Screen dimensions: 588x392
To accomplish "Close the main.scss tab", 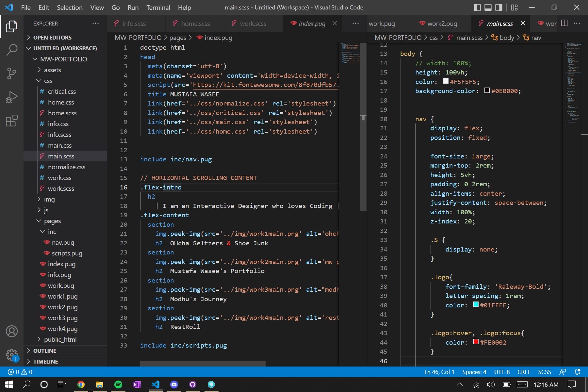I will click(x=523, y=23).
